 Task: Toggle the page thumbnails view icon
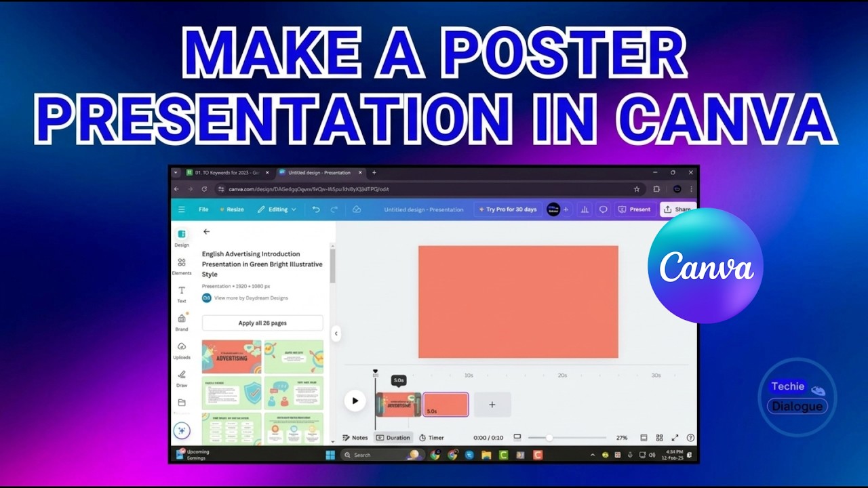coord(517,437)
